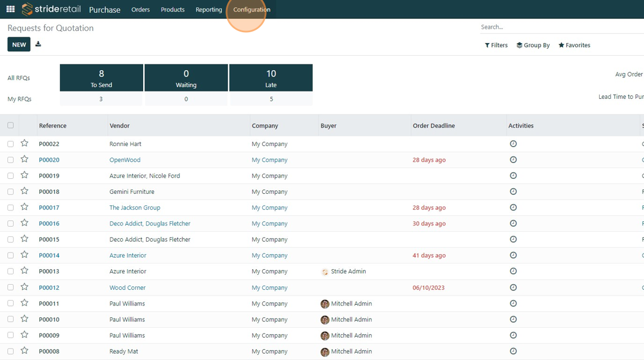Open the Products menu
This screenshot has height=360, width=644.
172,9
